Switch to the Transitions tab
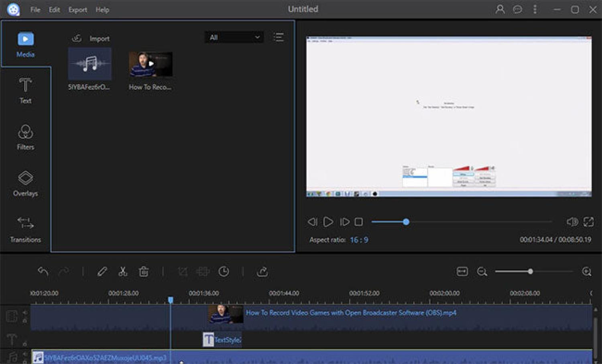Viewport: 602px width, 364px height. [25, 230]
